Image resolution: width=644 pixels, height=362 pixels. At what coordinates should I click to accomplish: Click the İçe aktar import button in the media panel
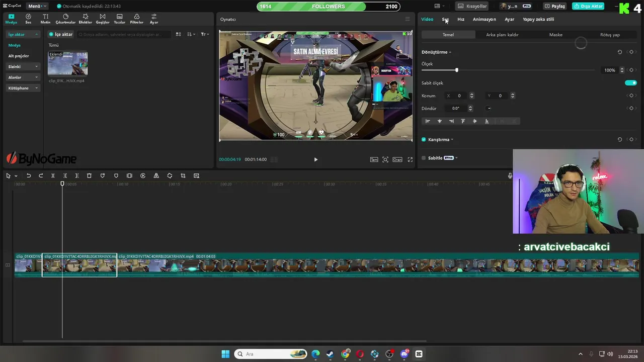61,34
